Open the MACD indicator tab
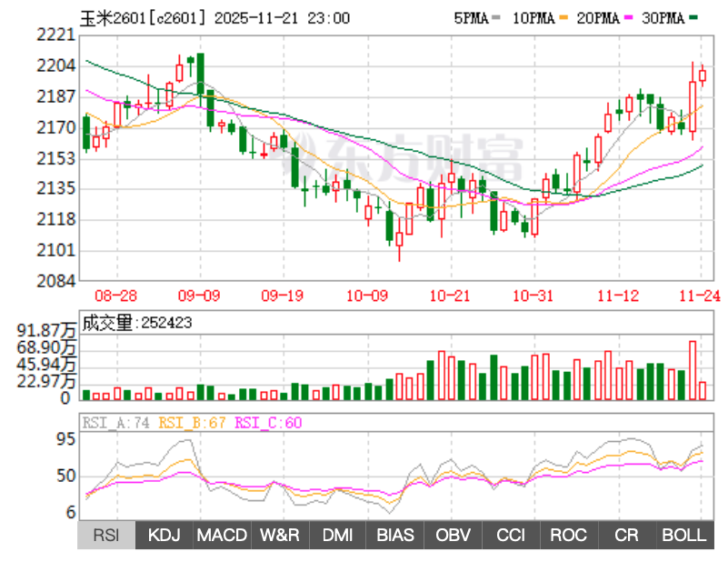Image resolution: width=728 pixels, height=562 pixels. [x=222, y=535]
